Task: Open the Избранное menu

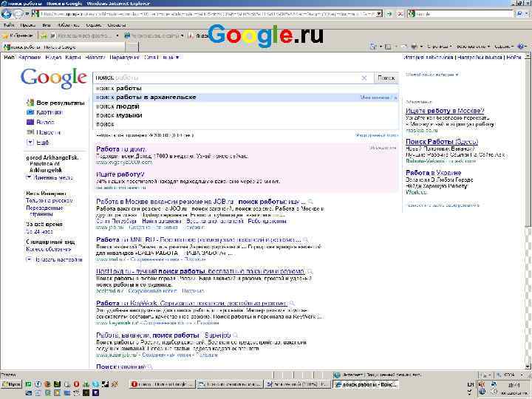Action: tap(69, 25)
